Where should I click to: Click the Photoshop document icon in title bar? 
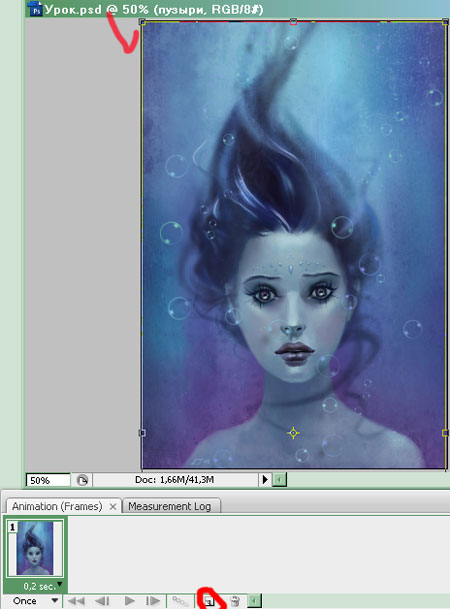(x=35, y=9)
